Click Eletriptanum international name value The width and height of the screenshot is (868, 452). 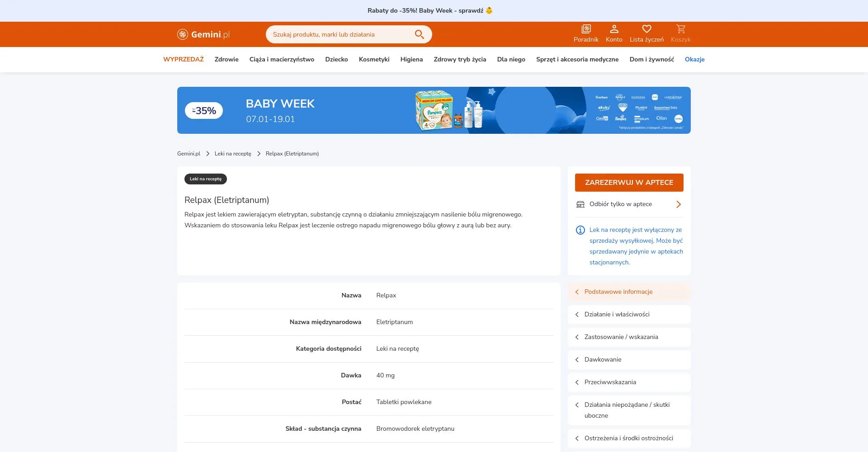pos(394,322)
